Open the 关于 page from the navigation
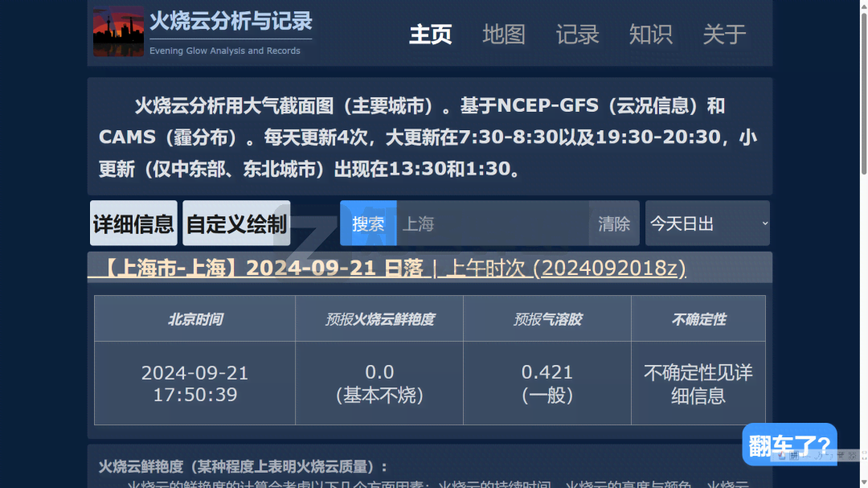Image resolution: width=868 pixels, height=488 pixels. [x=724, y=35]
